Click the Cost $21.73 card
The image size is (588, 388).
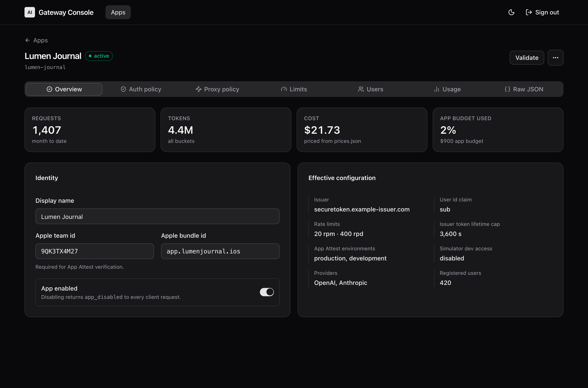click(362, 130)
